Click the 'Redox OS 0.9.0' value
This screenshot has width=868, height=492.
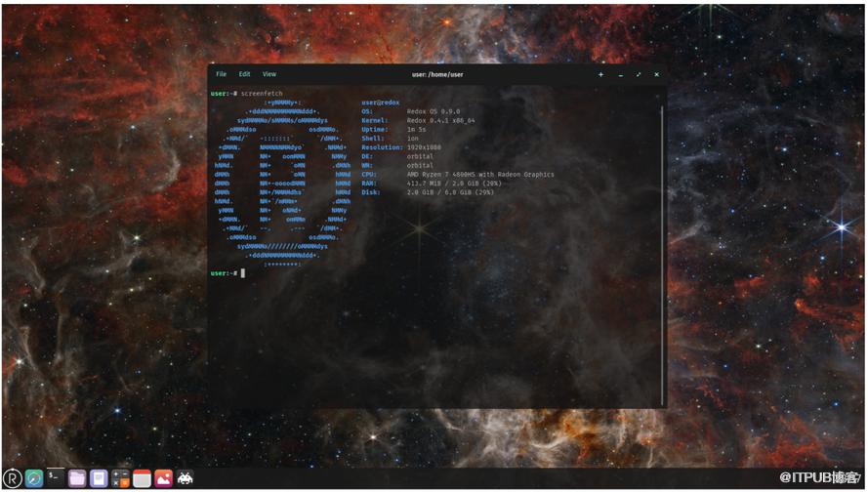coord(433,111)
